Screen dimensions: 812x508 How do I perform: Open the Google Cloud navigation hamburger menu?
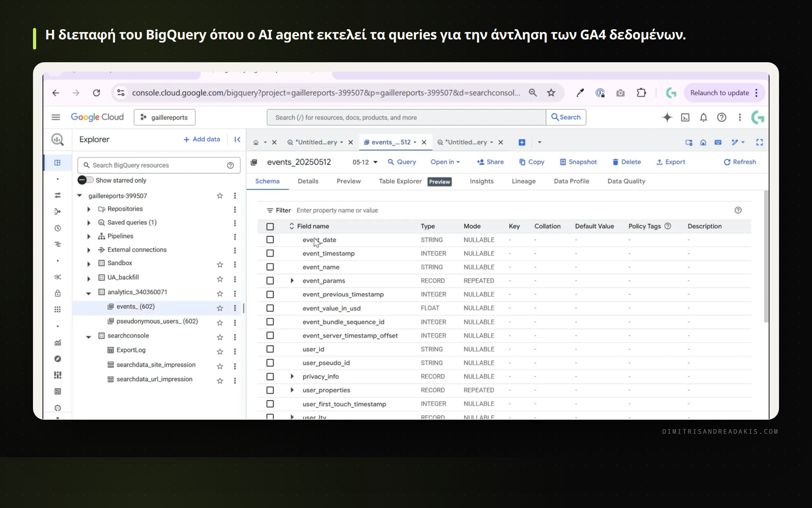click(x=56, y=117)
